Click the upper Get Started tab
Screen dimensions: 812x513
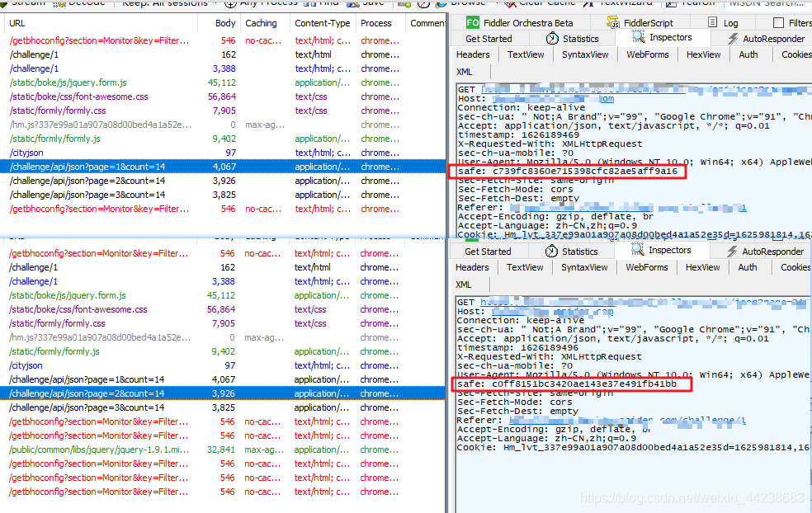pyautogui.click(x=489, y=39)
